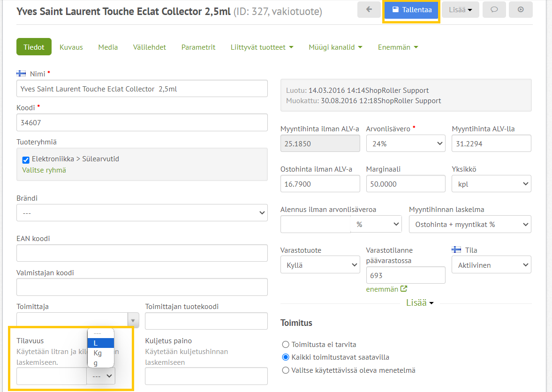The height and width of the screenshot is (392, 552).
Task: Open Varastotuote Kyllä dropdown
Action: (320, 264)
